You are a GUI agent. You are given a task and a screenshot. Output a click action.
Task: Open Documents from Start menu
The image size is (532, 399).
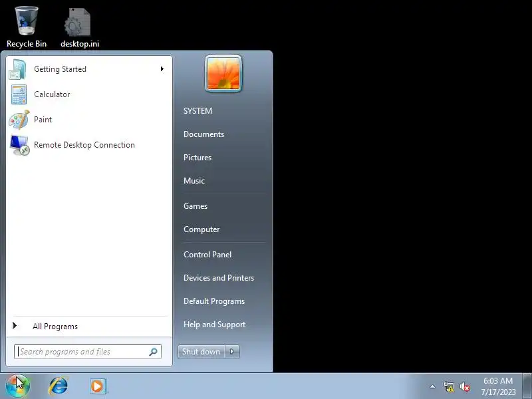(203, 134)
